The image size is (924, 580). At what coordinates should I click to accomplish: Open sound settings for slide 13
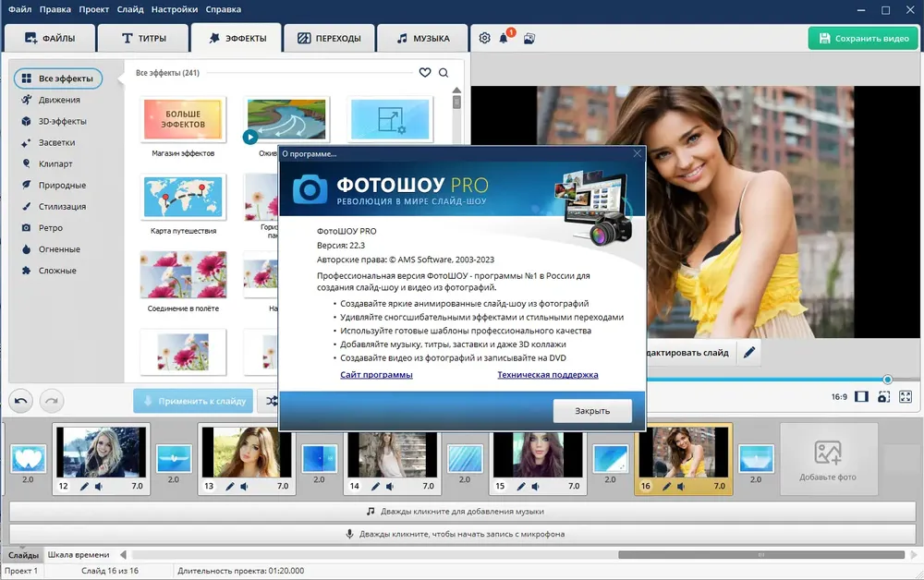pyautogui.click(x=244, y=487)
